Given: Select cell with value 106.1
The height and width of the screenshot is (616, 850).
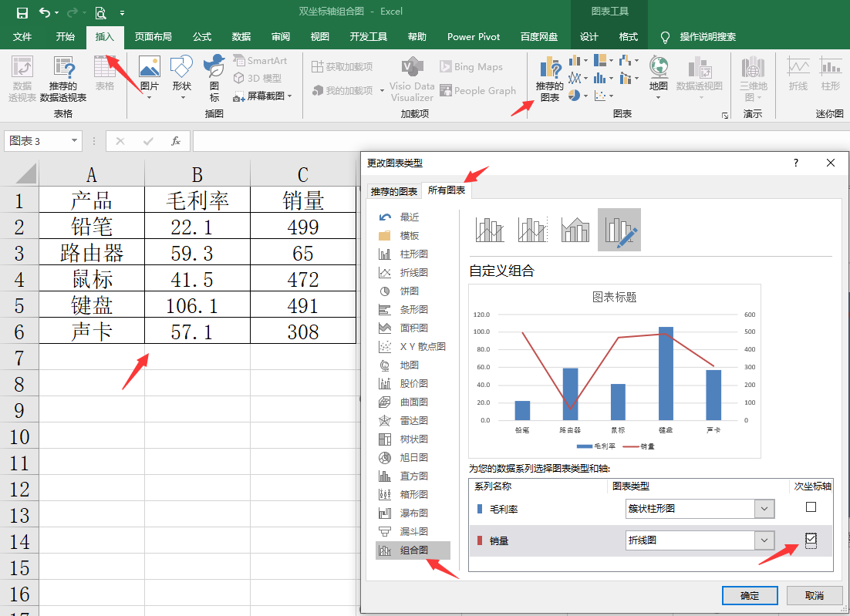Looking at the screenshot, I should (x=197, y=305).
